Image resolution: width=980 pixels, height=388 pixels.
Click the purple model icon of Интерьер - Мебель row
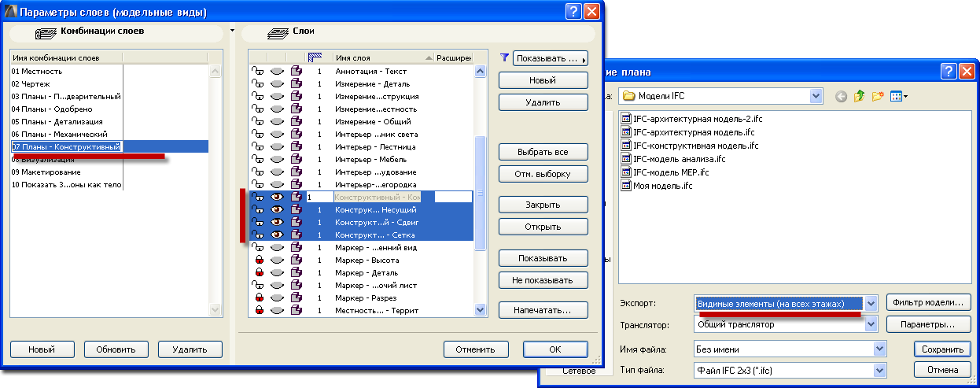[297, 159]
